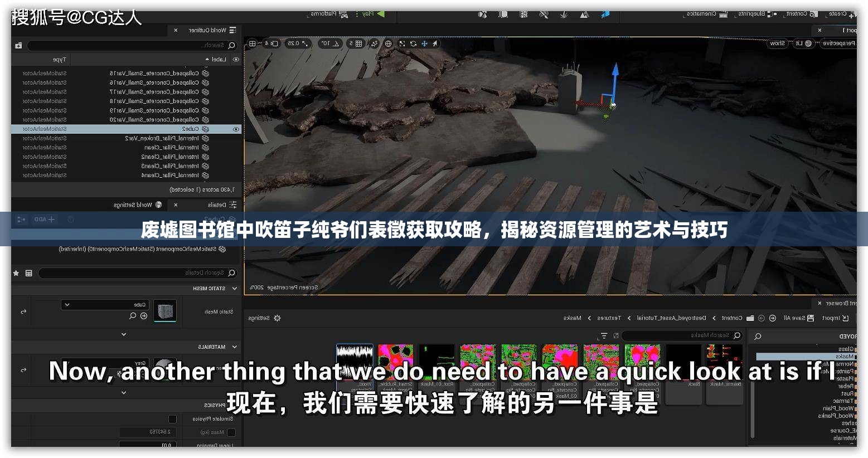Image resolution: width=868 pixels, height=458 pixels.
Task: Select the scale gizmo tool
Action: (x=402, y=43)
